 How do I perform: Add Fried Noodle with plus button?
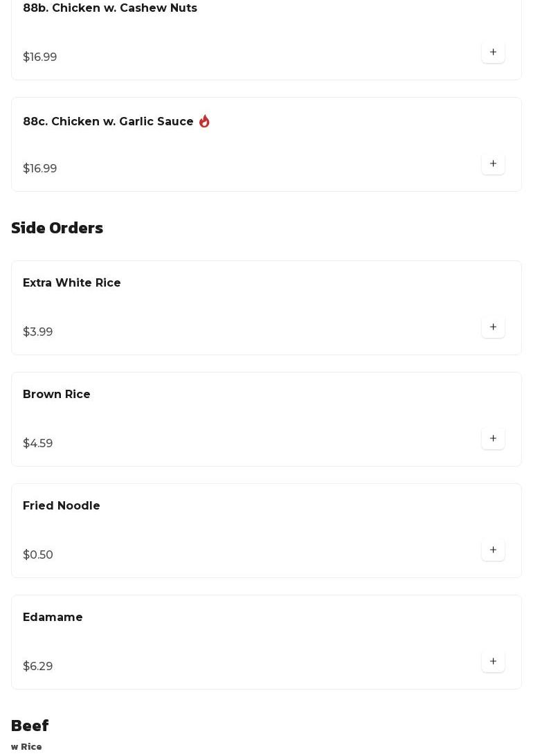[x=493, y=550]
